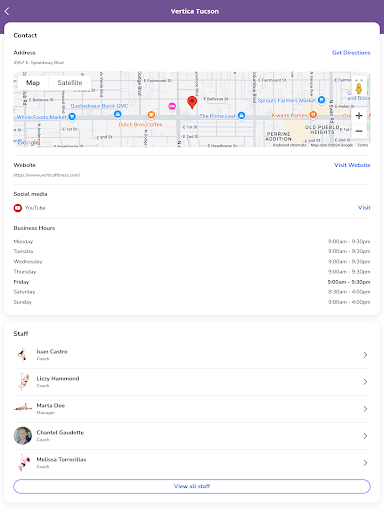
Task: Click Visit Website link
Action: (x=352, y=165)
